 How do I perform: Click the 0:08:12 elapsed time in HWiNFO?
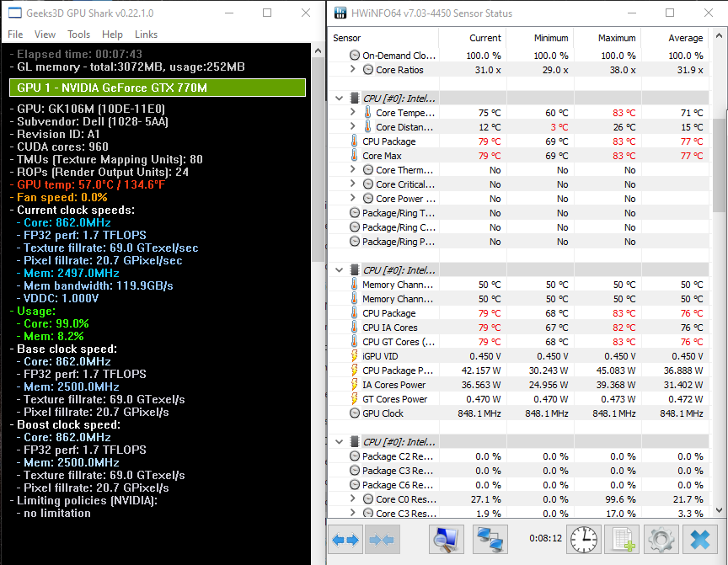(x=545, y=538)
